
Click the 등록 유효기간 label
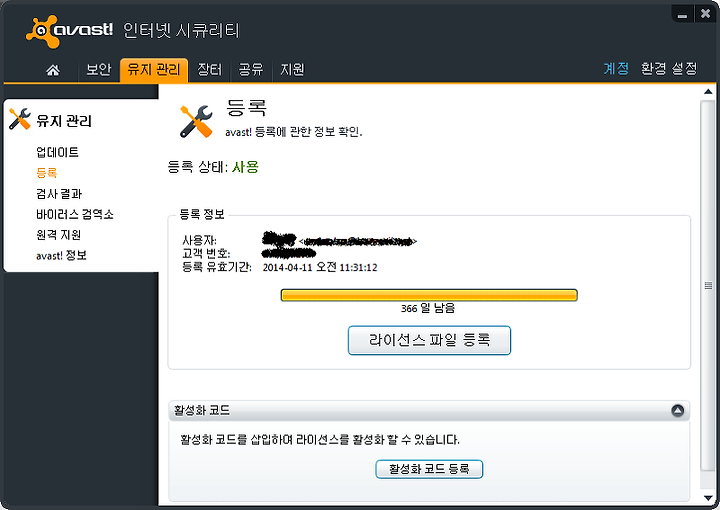tap(217, 267)
